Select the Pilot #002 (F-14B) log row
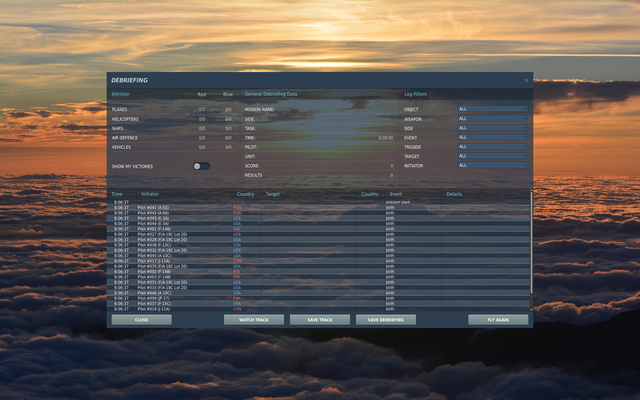Screen dimensions: 640x400 point(318,271)
